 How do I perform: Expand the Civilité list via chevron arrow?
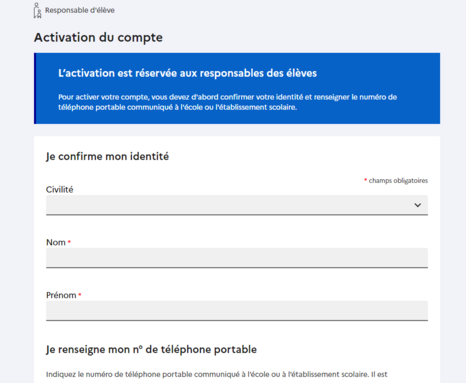tap(418, 205)
